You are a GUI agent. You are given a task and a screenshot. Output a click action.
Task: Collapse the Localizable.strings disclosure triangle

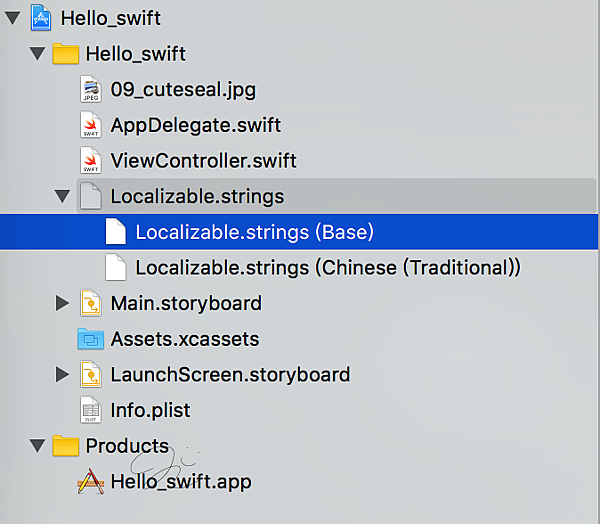tap(62, 196)
